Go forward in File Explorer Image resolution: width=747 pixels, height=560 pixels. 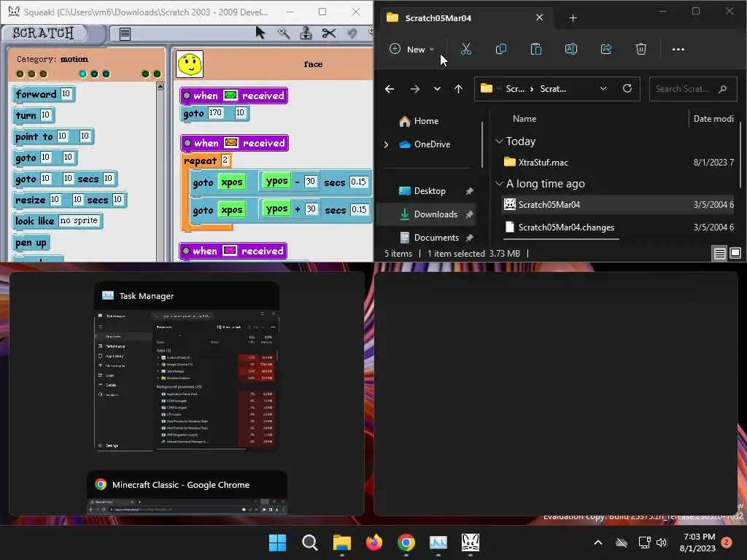click(x=415, y=89)
